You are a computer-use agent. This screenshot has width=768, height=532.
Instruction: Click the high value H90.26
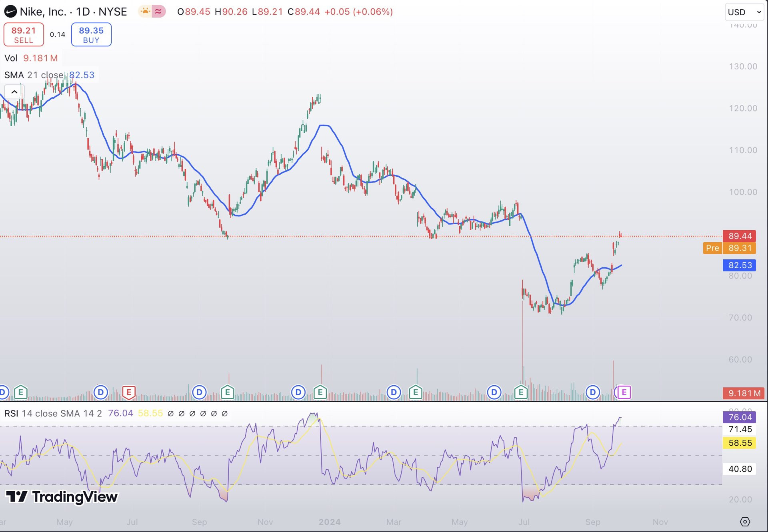tap(231, 12)
